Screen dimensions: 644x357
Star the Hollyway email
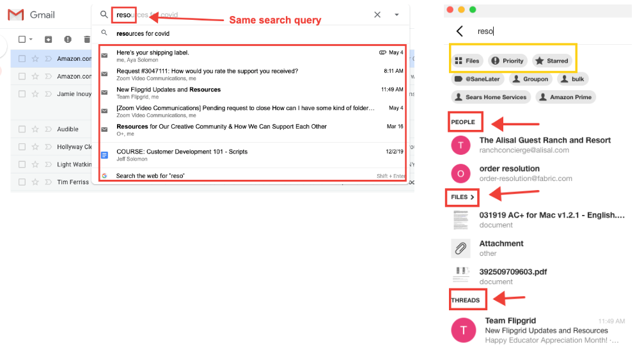click(35, 147)
